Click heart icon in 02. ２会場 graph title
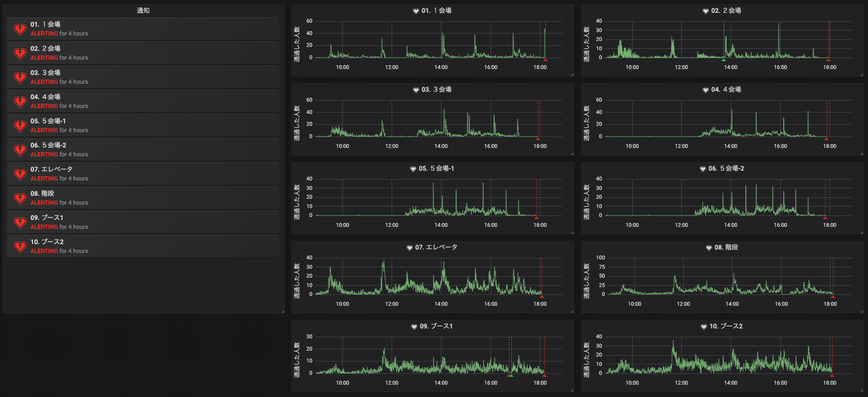This screenshot has width=868, height=397. (705, 11)
